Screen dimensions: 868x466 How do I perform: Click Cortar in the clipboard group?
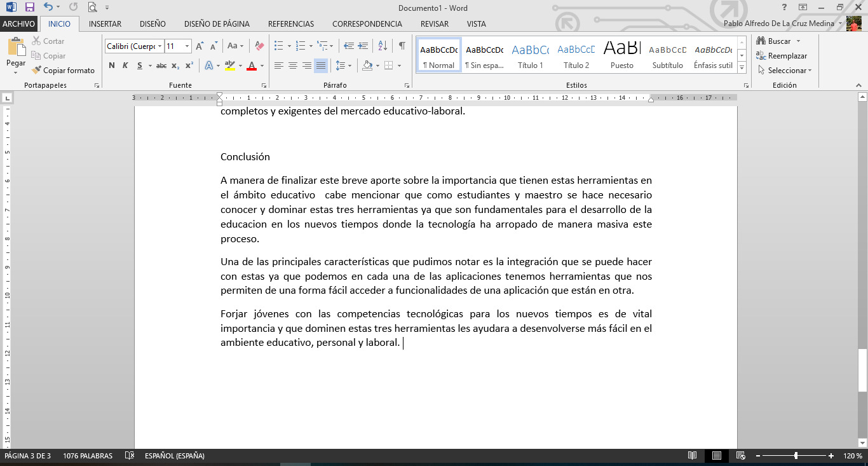tap(48, 41)
